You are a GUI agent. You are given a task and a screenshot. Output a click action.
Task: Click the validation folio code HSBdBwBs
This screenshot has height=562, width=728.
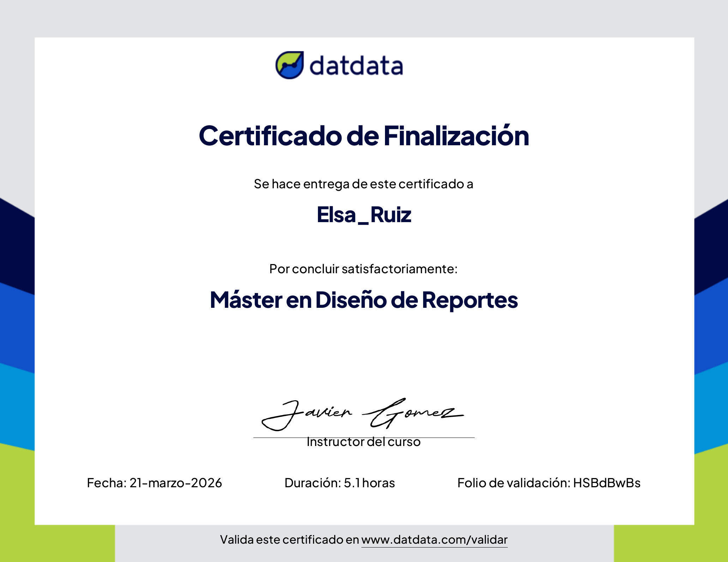point(606,483)
